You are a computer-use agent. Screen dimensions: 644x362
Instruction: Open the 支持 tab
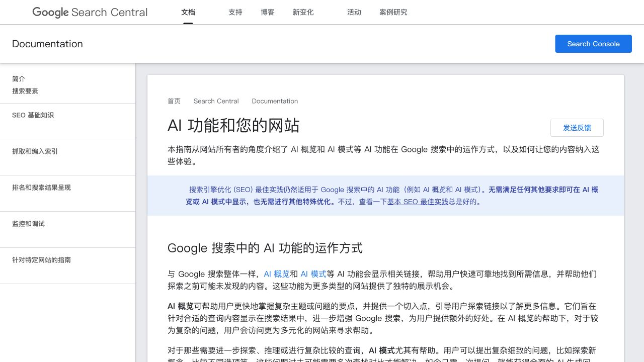(x=235, y=12)
